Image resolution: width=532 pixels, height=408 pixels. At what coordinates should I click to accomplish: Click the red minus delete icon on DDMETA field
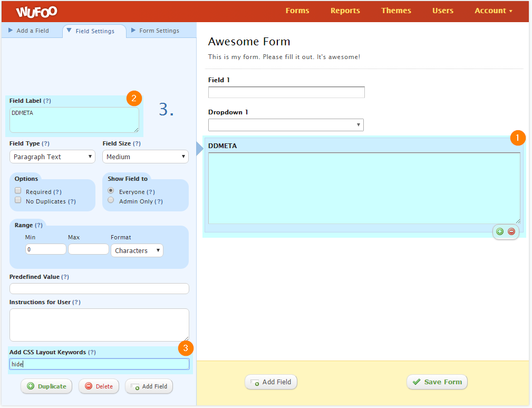click(511, 231)
